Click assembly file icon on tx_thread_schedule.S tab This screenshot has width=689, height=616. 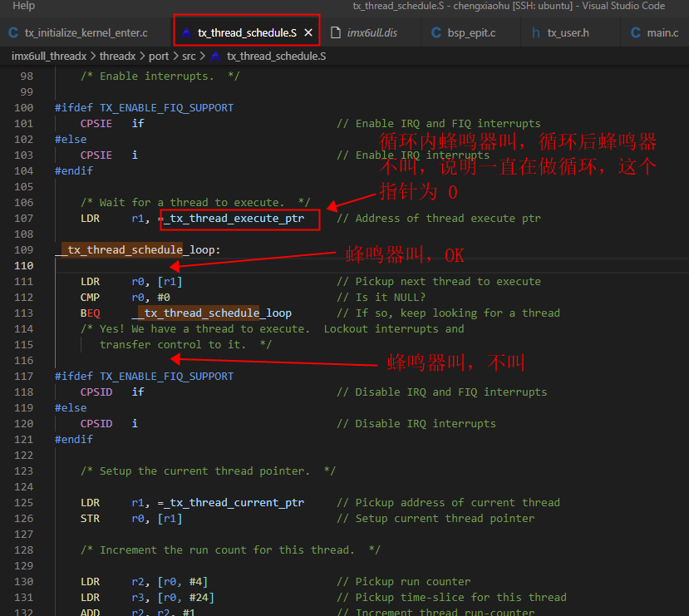tap(186, 33)
